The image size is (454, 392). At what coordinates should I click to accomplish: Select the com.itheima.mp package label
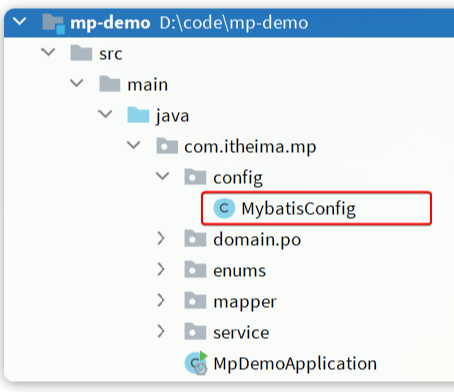250,147
